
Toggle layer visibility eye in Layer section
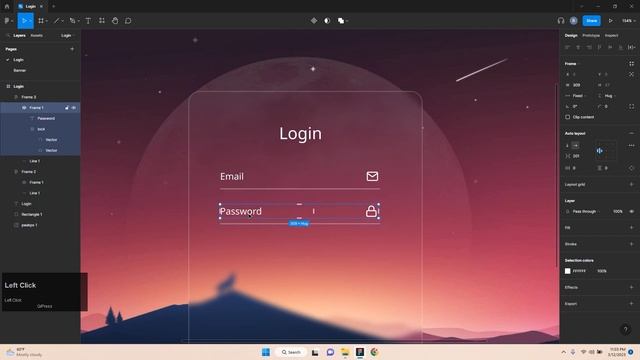631,211
